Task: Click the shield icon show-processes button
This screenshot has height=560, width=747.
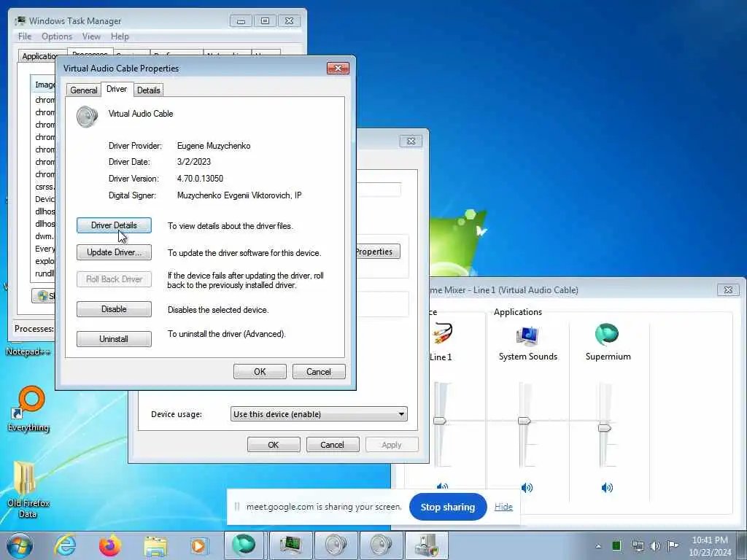Action: pyautogui.click(x=43, y=296)
